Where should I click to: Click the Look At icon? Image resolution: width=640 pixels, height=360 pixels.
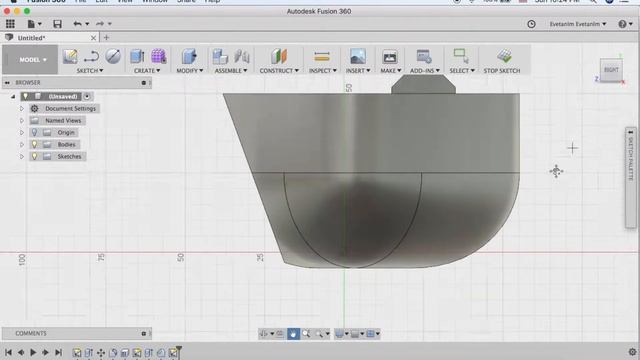coord(280,334)
